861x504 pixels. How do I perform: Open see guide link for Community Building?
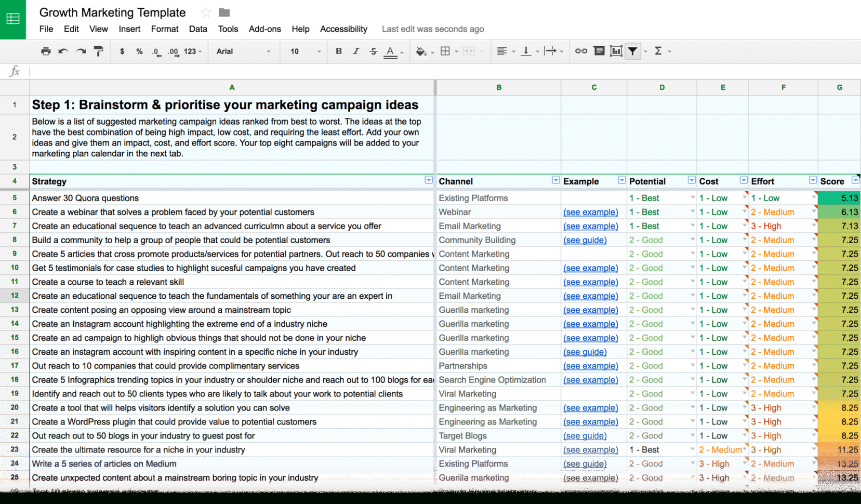click(x=585, y=240)
